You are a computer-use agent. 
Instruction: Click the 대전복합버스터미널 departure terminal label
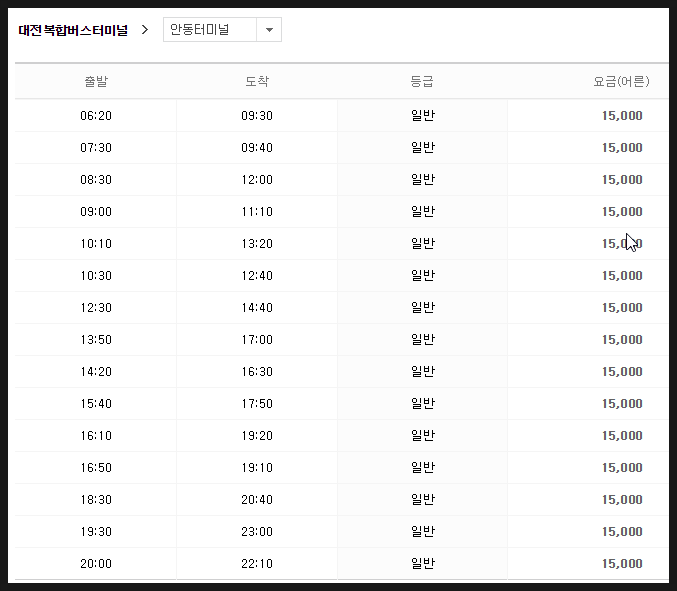coord(73,30)
